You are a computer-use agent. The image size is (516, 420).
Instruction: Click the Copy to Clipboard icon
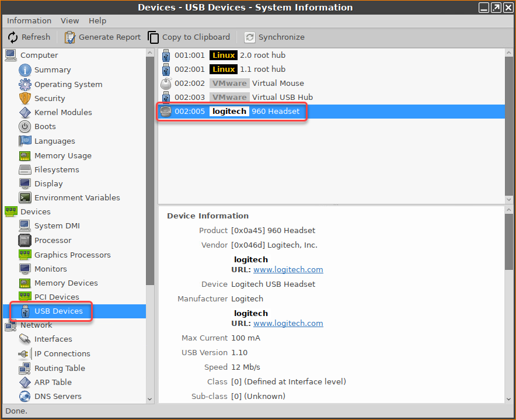click(x=154, y=37)
